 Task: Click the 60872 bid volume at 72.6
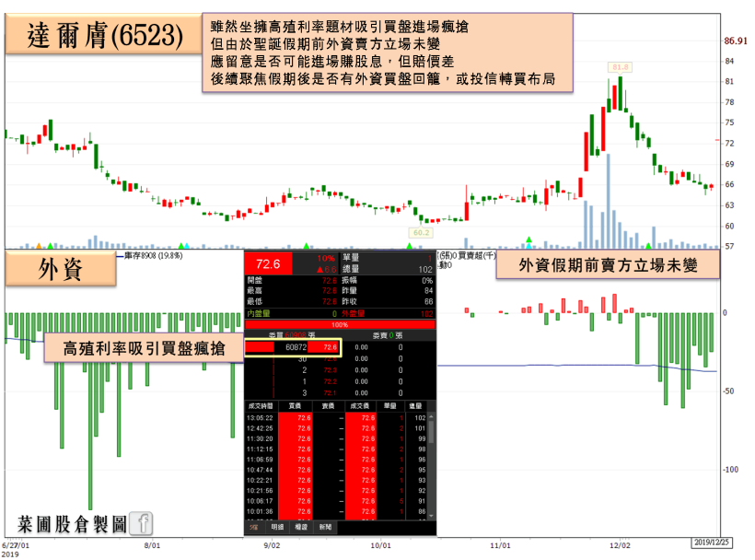296,347
